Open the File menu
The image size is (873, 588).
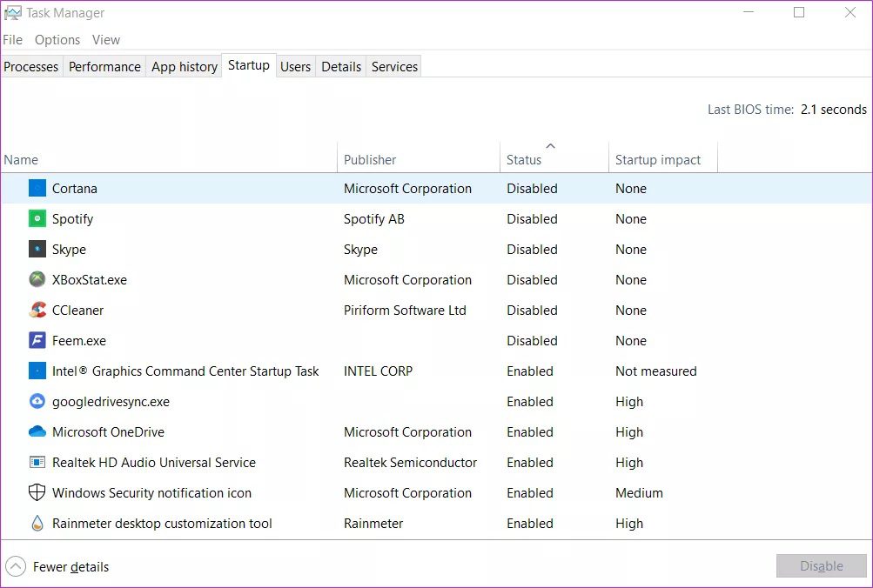(x=12, y=40)
